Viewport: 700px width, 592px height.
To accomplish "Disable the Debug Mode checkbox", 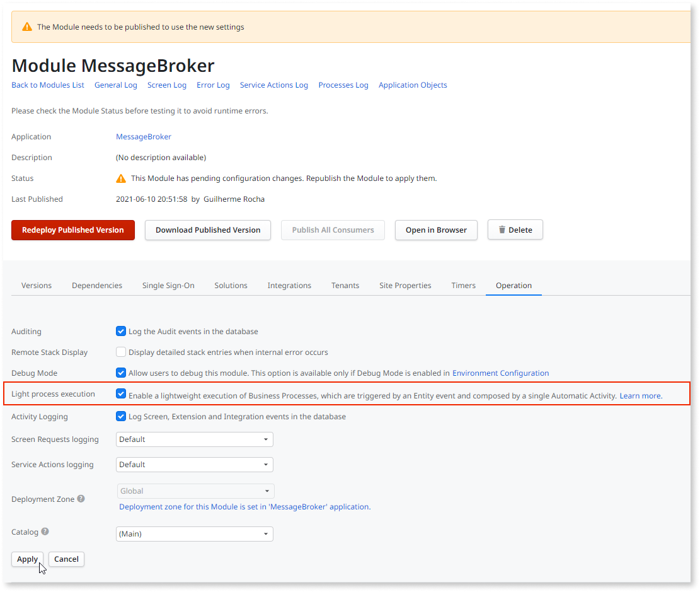I will [120, 373].
